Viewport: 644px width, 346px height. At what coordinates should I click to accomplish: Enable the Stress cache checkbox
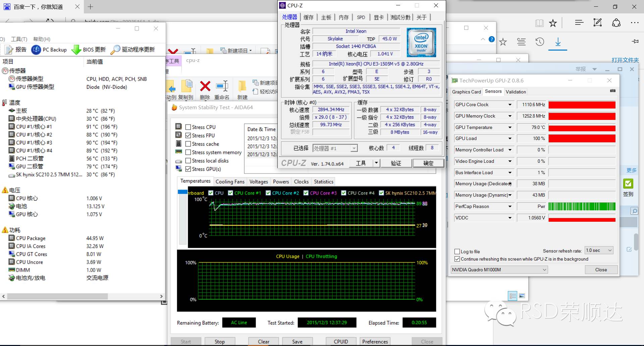(x=188, y=144)
